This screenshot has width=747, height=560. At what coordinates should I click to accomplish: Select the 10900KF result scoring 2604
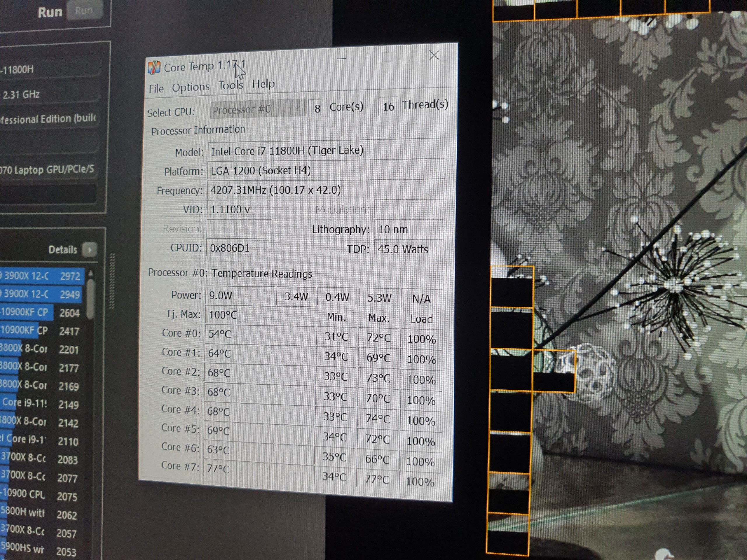point(41,313)
